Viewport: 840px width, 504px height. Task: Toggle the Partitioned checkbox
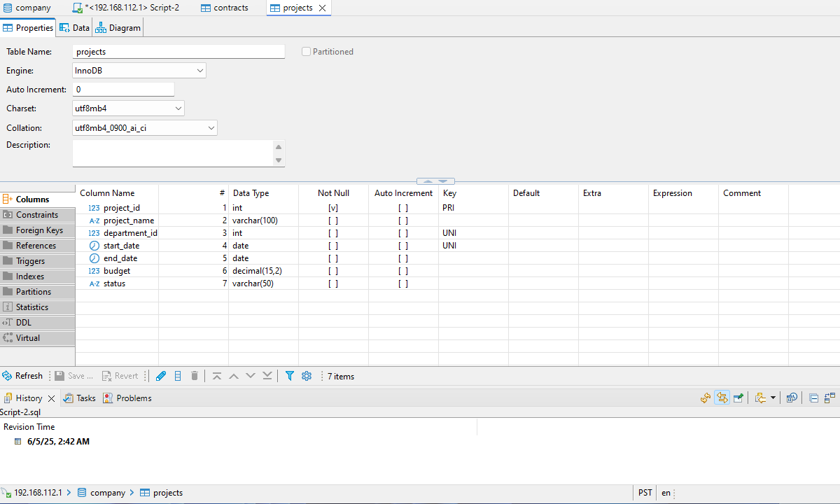click(x=306, y=52)
